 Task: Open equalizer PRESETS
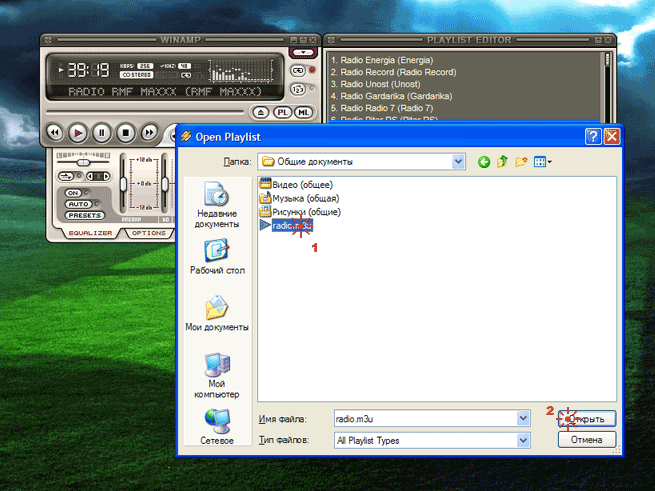click(85, 216)
